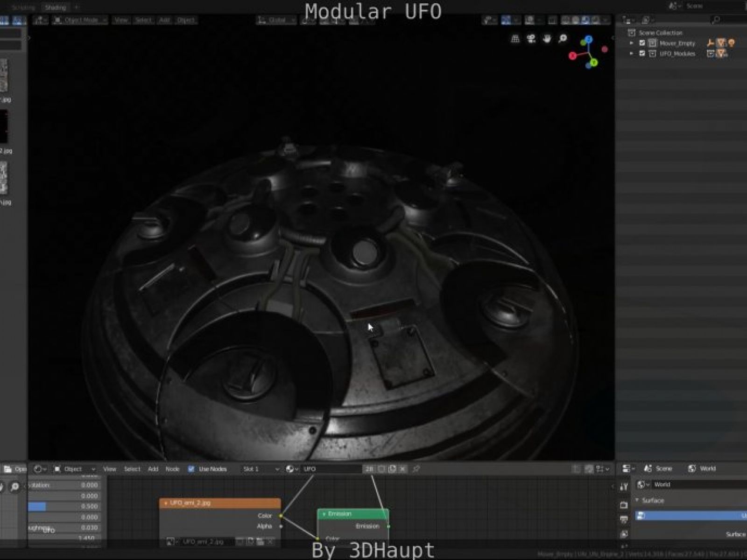Toggle viewport gizmos button in header

[x=506, y=20]
